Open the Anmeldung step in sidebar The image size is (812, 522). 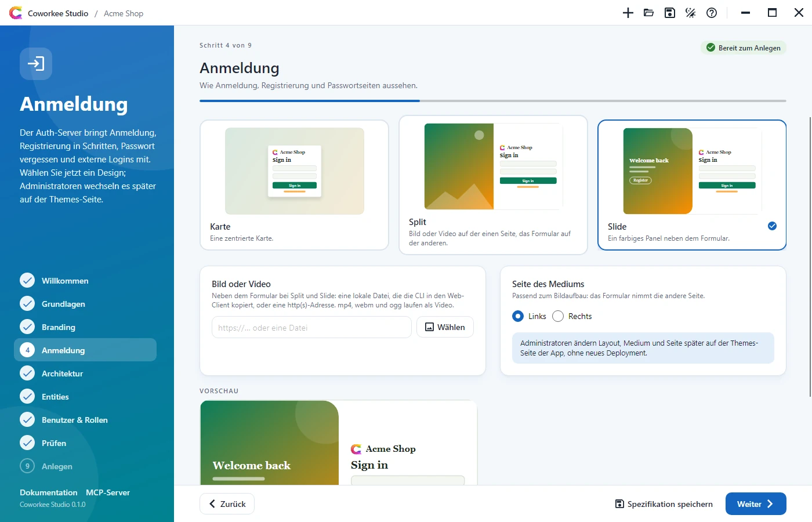point(85,350)
